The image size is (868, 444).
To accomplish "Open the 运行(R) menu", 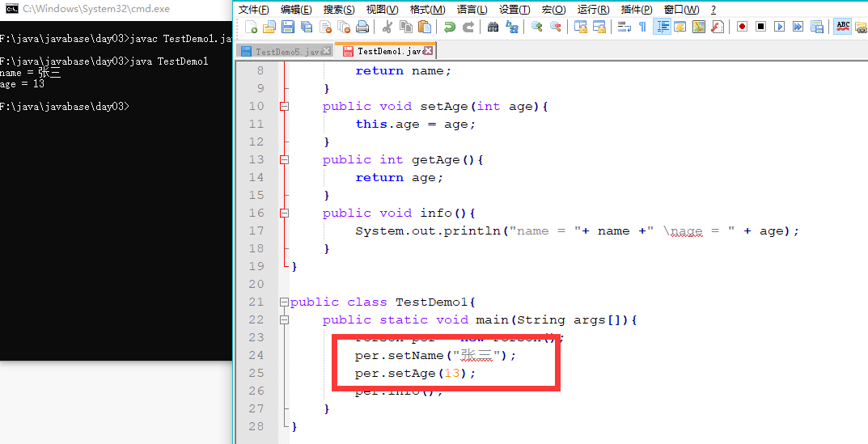I will pyautogui.click(x=594, y=10).
